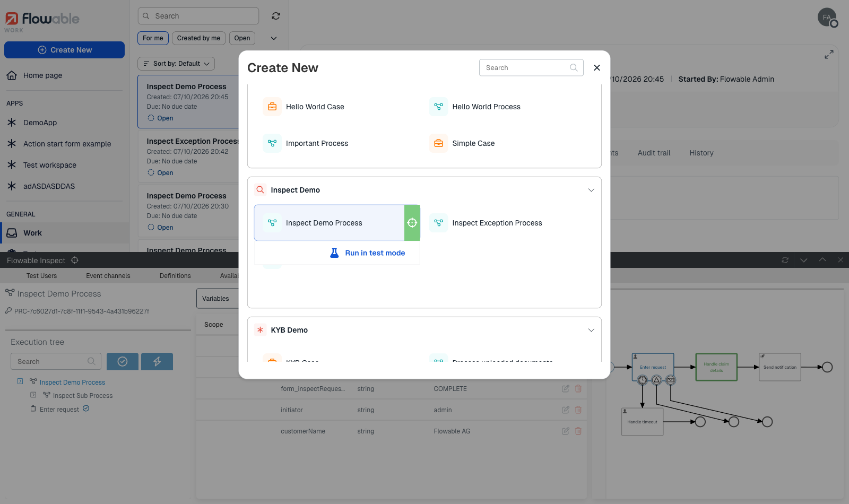Open Action start form example app
849x504 pixels.
67,144
